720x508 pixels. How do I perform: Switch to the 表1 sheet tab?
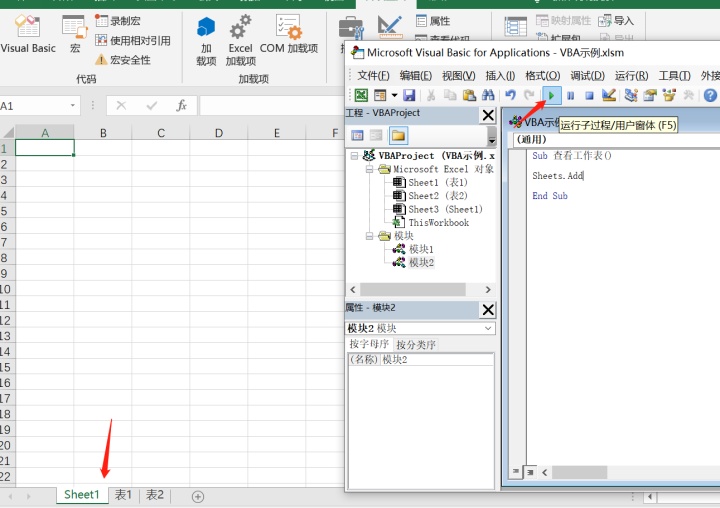123,495
